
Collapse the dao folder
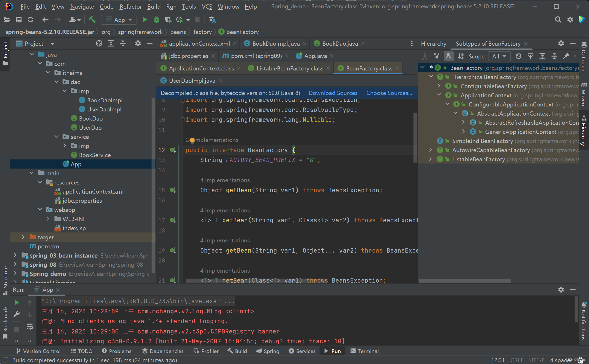tap(57, 82)
